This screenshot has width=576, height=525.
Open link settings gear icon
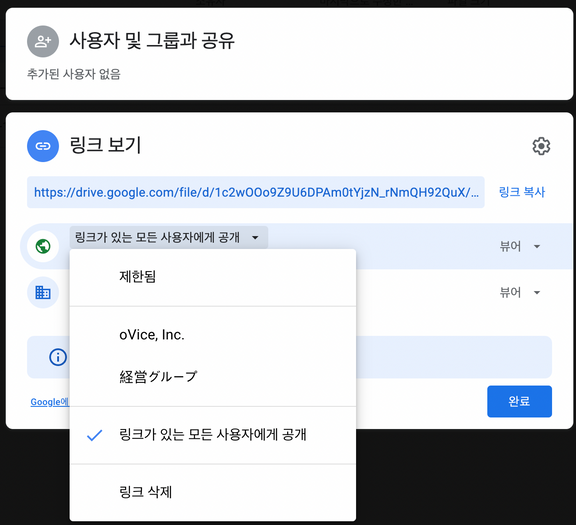[541, 146]
